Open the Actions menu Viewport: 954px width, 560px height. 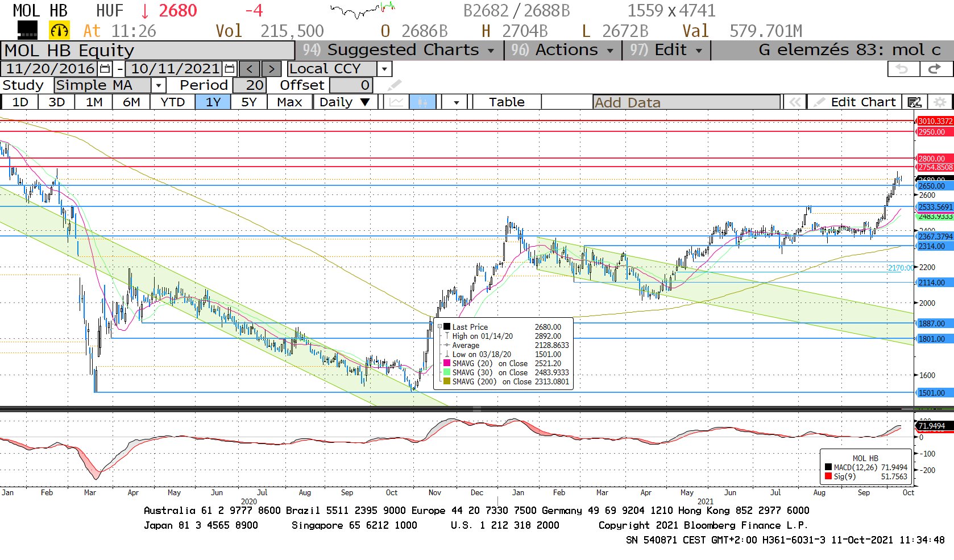tap(562, 50)
